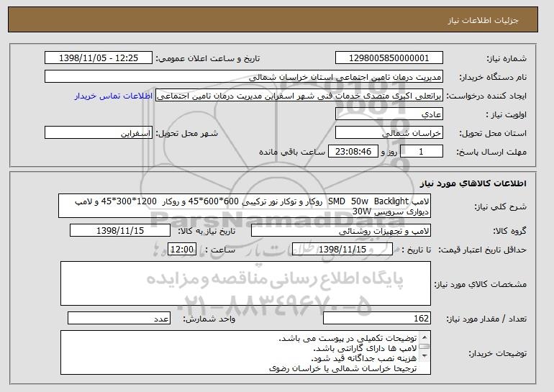Click the remaining time field 23:08:46

[353, 152]
